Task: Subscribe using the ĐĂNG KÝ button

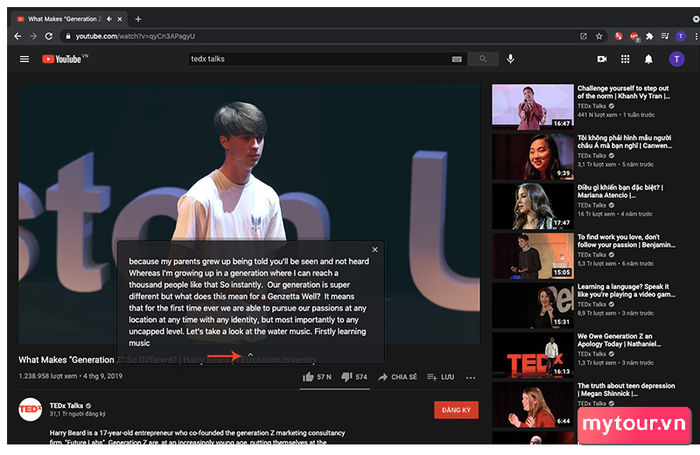Action: (456, 410)
